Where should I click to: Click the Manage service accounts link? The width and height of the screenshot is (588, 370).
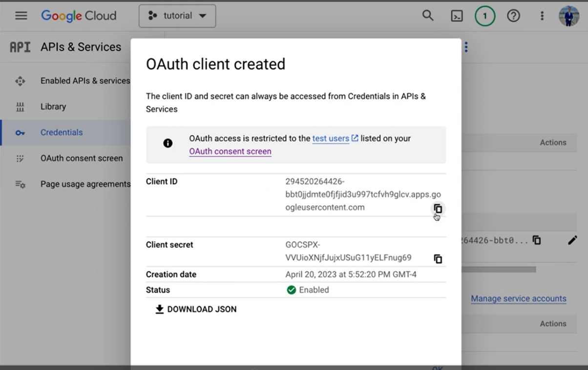[x=518, y=298]
